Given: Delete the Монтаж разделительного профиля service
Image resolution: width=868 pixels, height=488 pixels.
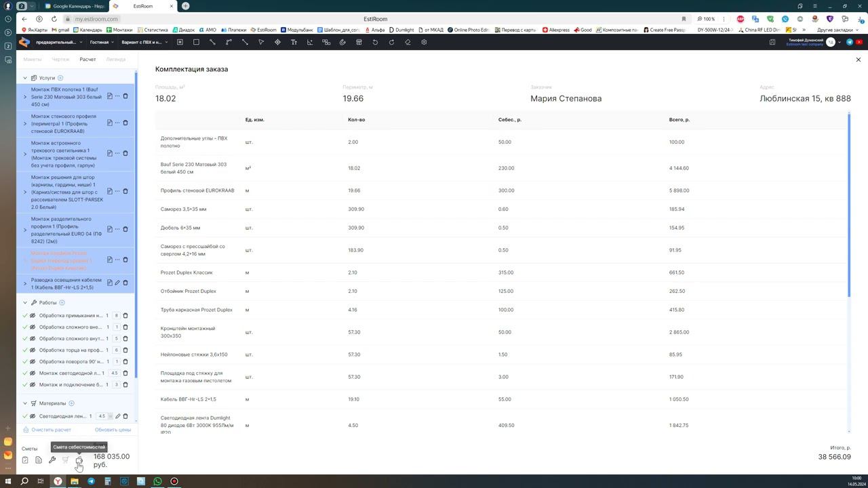Looking at the screenshot, I should click(x=125, y=229).
